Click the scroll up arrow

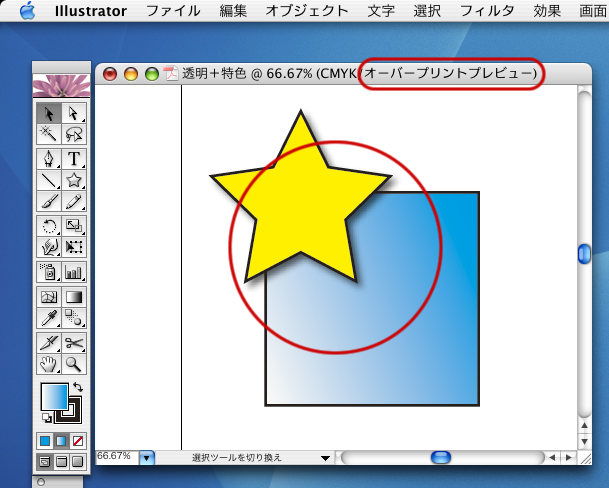tap(584, 426)
